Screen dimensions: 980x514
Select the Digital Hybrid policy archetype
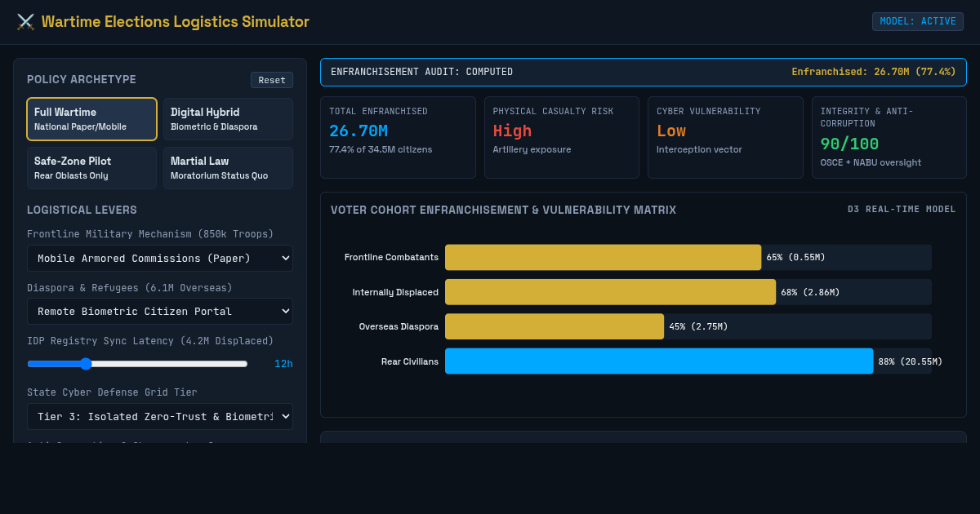pyautogui.click(x=228, y=119)
